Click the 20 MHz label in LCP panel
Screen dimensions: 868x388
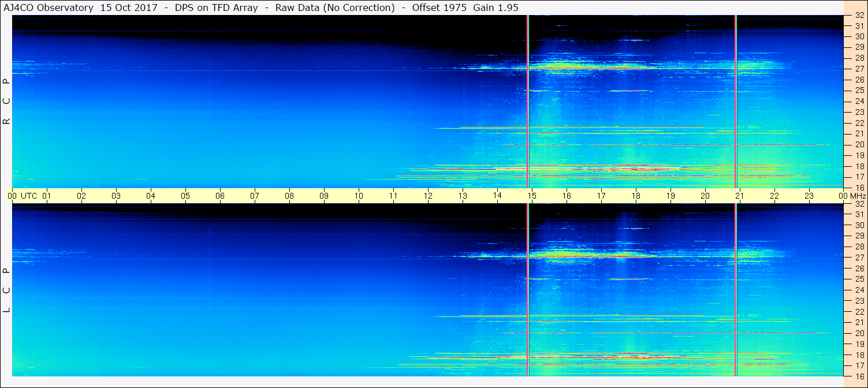click(x=859, y=333)
